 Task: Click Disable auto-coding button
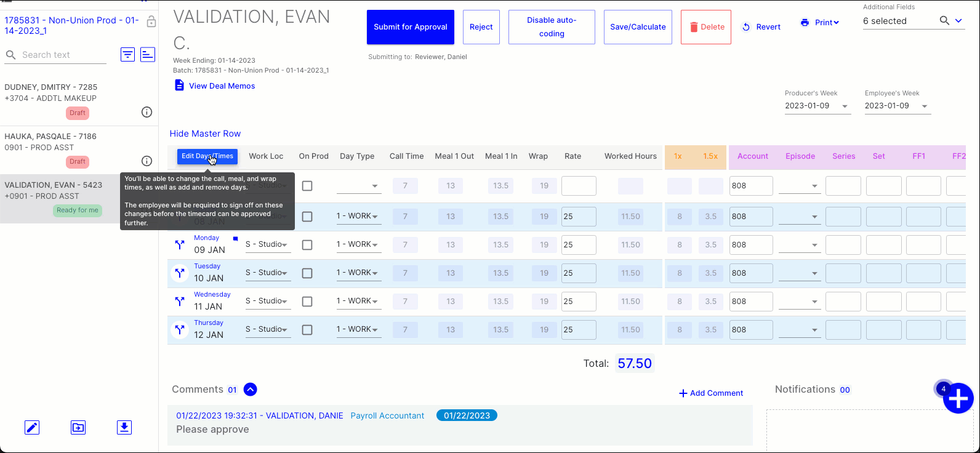tap(552, 27)
